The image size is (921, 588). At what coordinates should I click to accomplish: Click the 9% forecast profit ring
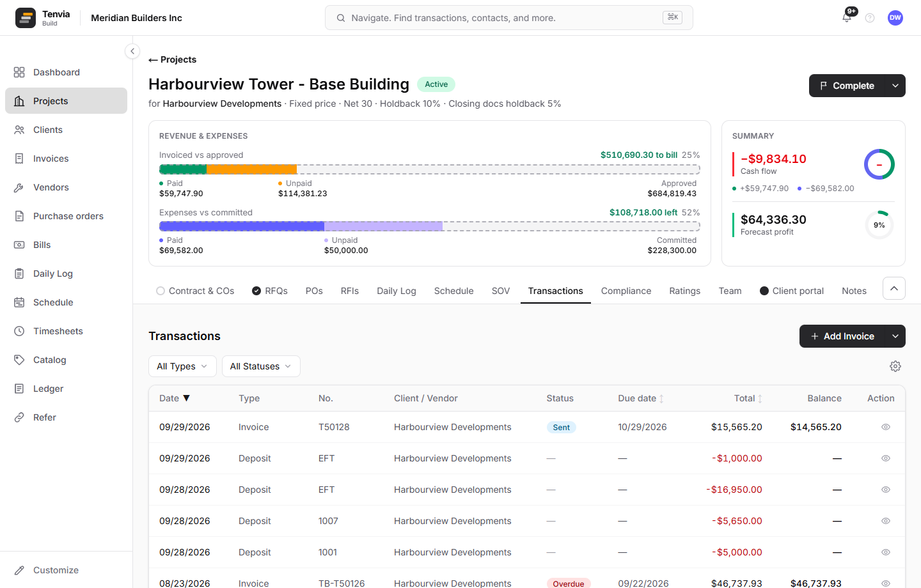pyautogui.click(x=879, y=225)
